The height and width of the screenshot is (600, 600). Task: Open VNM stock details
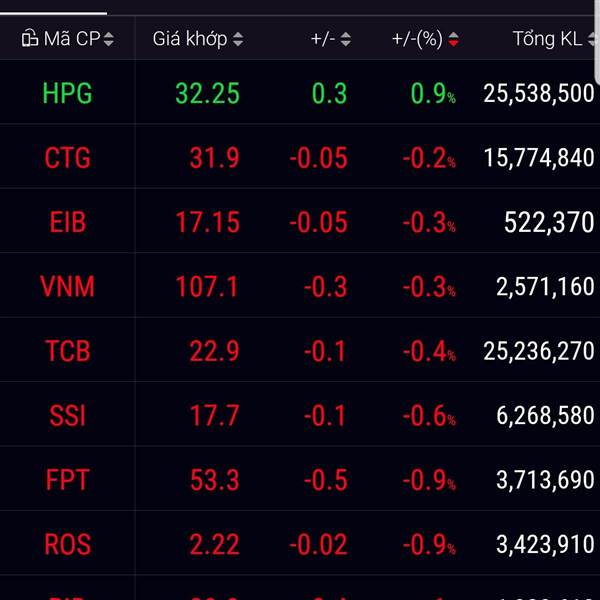[67, 287]
